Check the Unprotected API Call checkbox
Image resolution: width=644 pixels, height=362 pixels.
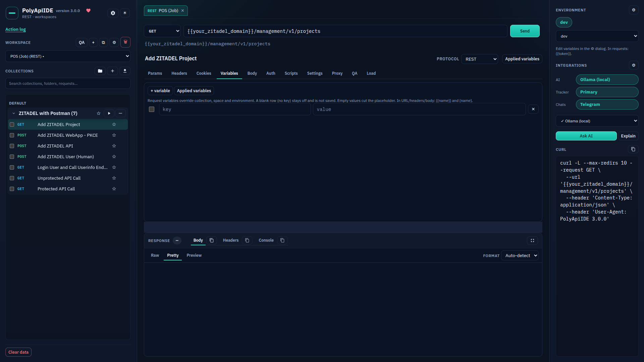coord(12,178)
